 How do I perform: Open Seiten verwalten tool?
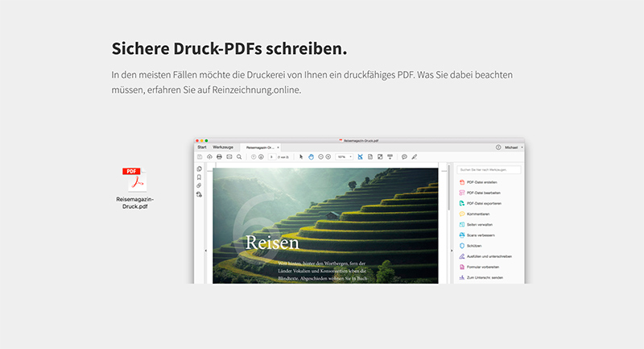476,225
